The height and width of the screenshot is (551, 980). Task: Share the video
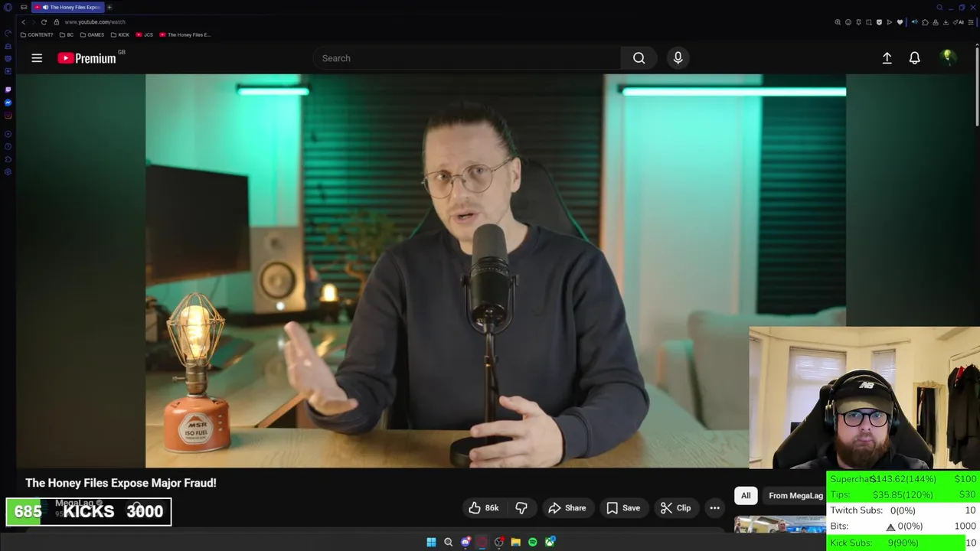point(567,508)
